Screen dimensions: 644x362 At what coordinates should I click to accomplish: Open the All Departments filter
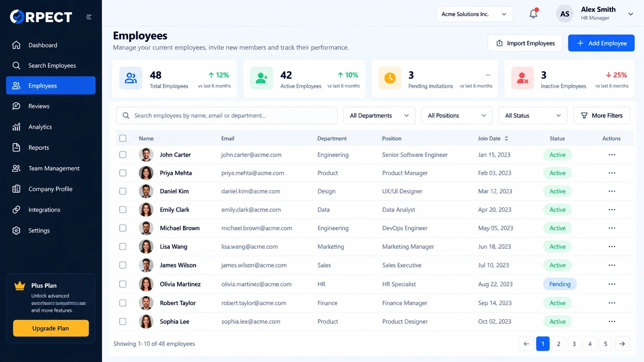click(x=379, y=115)
